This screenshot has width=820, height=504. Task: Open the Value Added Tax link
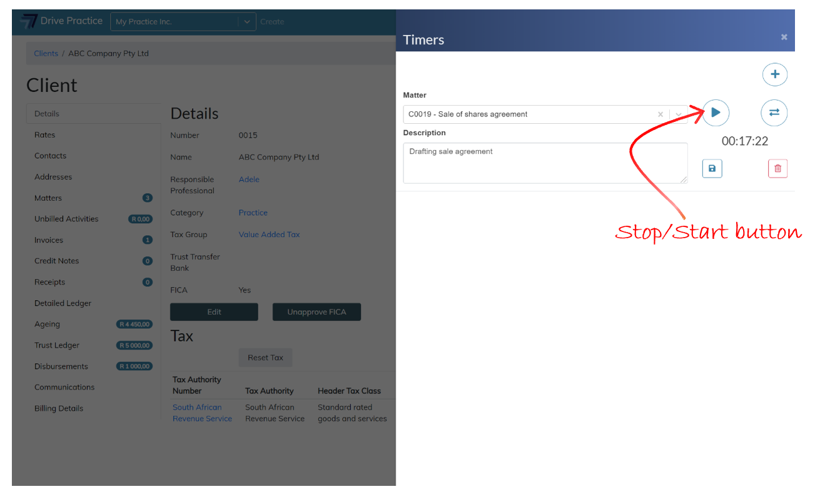pyautogui.click(x=269, y=234)
